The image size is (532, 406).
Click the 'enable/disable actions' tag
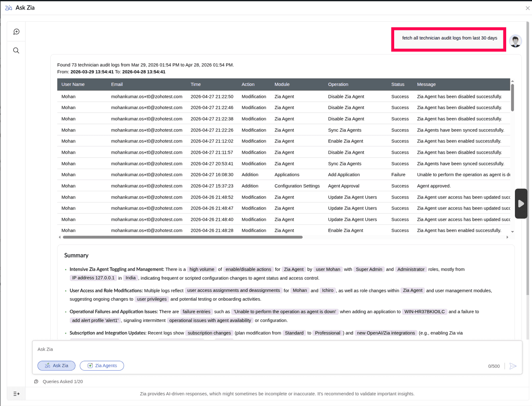pos(249,269)
